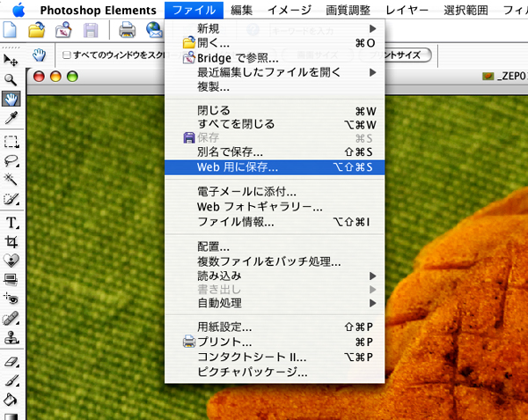Select the Rectangular Marquee tool
This screenshot has height=420, width=528.
11,142
